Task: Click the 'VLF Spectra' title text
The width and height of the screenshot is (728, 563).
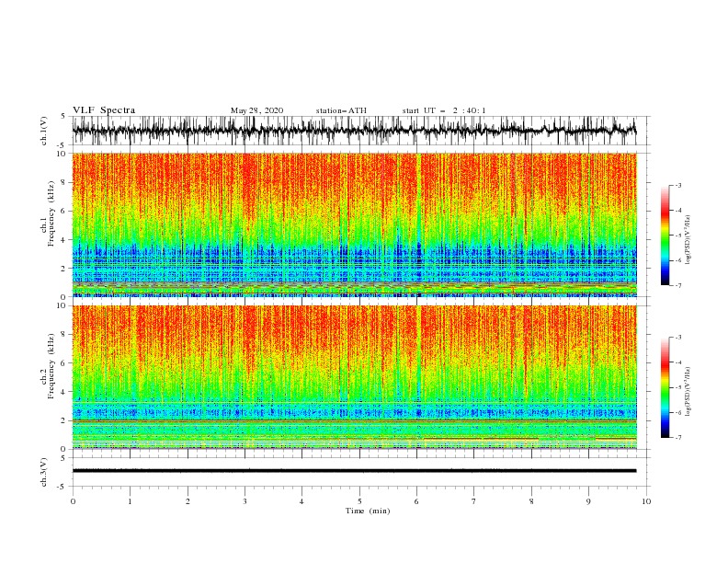Action: [x=104, y=110]
